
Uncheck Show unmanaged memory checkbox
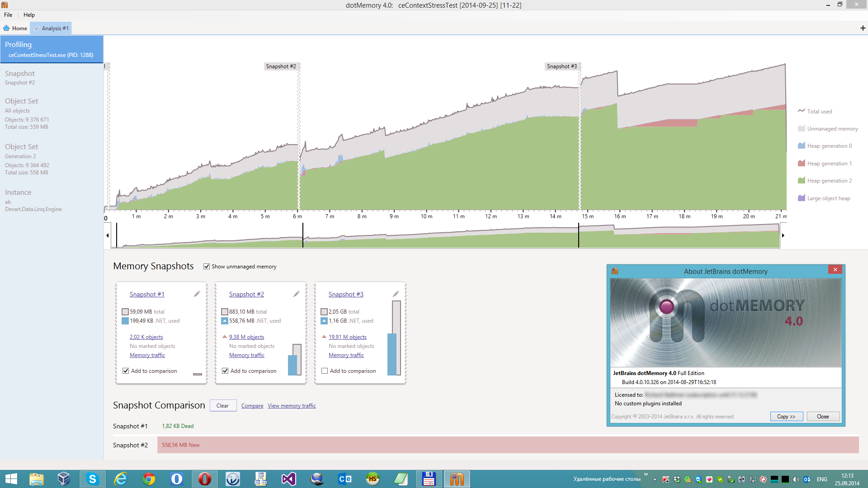pos(207,267)
